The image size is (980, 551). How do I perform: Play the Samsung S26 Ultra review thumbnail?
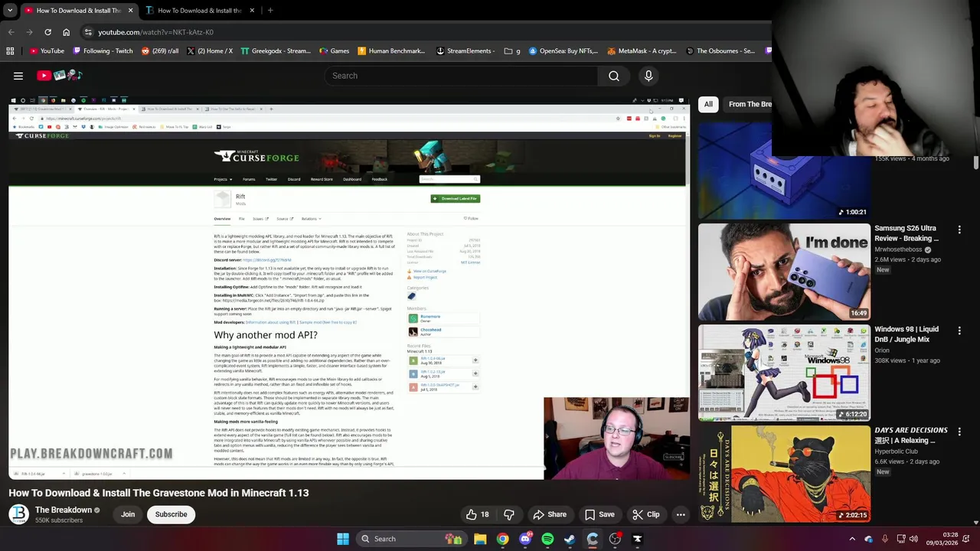pos(784,272)
